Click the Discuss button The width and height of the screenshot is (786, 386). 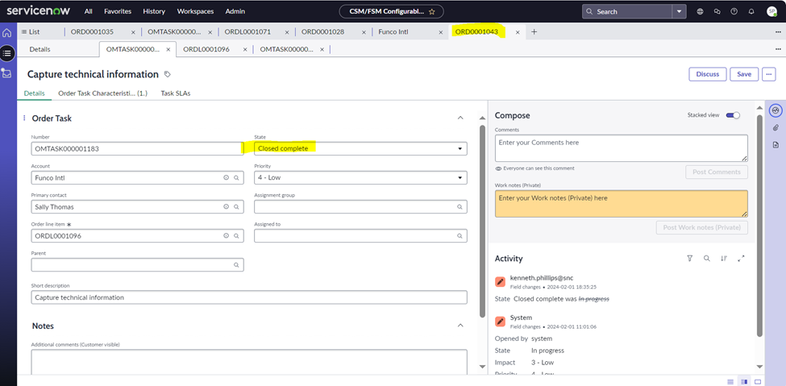click(x=708, y=74)
